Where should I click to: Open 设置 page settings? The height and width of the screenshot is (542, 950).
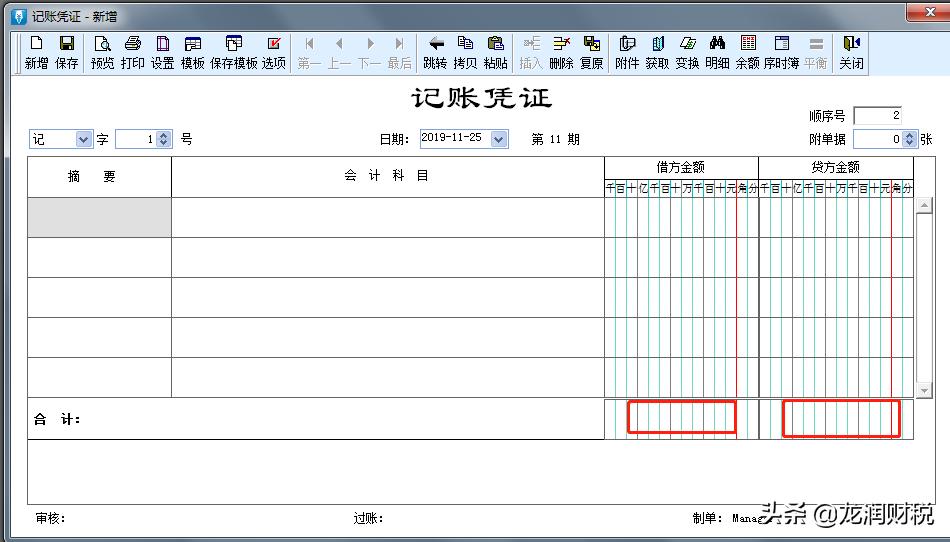pyautogui.click(x=162, y=52)
